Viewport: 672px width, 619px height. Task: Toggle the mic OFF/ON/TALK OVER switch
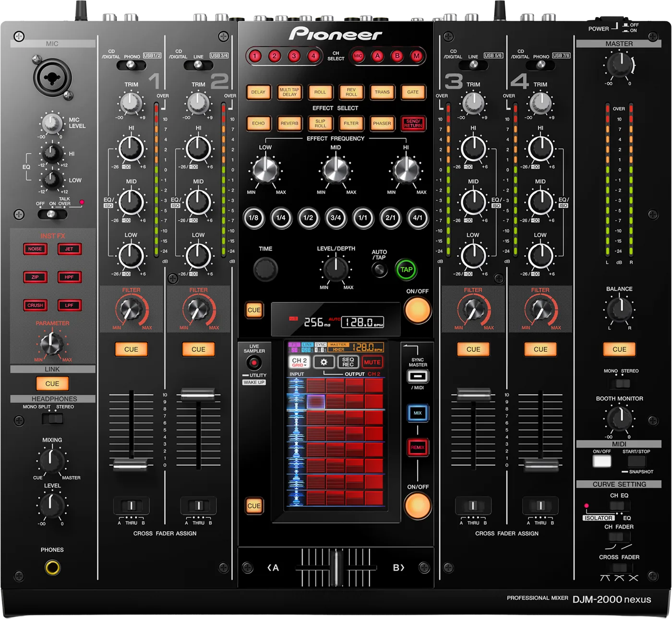52,214
